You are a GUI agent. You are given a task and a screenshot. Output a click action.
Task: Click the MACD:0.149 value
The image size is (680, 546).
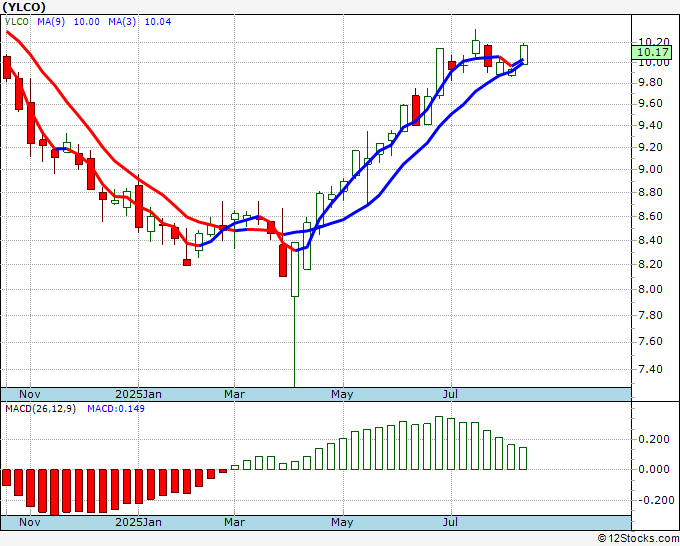[116, 409]
